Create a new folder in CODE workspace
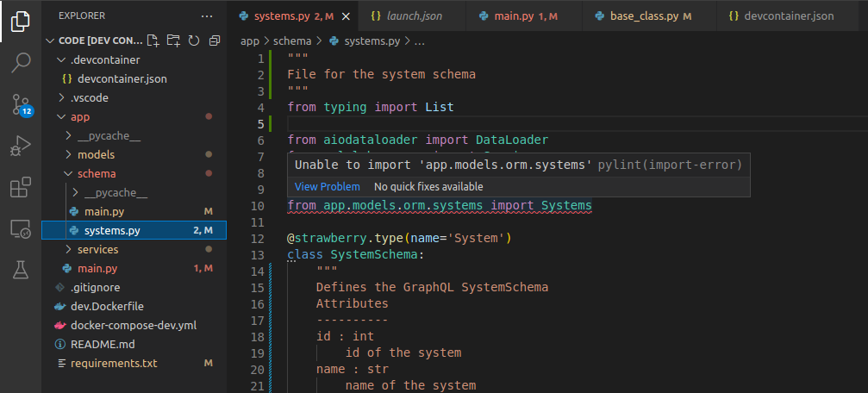868x393 pixels. pos(173,41)
